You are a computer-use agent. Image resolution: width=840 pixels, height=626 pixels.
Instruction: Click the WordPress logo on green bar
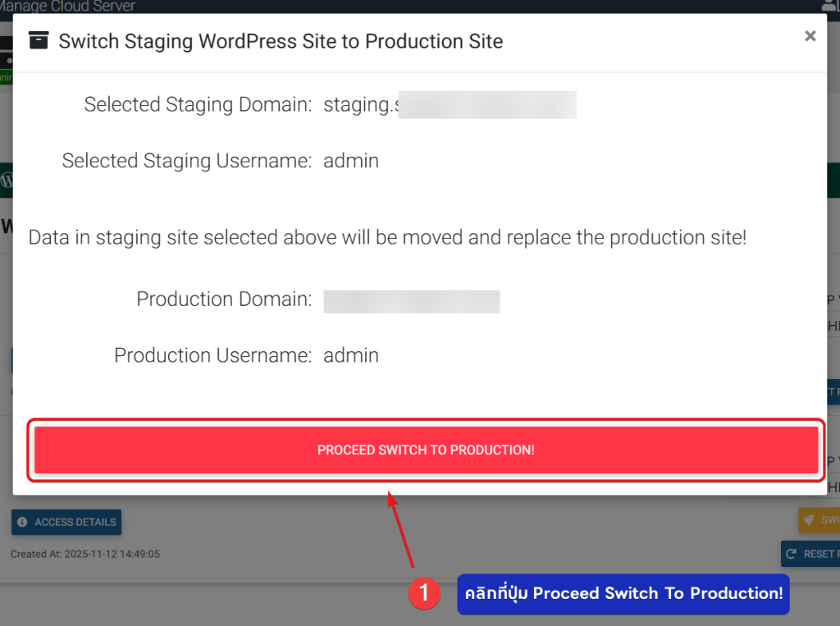coord(7,180)
